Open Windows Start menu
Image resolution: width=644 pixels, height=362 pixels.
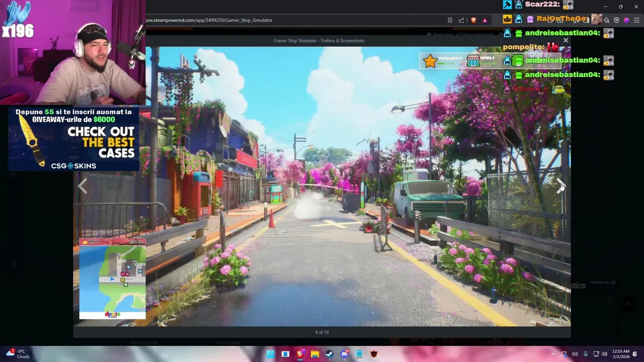(x=270, y=354)
